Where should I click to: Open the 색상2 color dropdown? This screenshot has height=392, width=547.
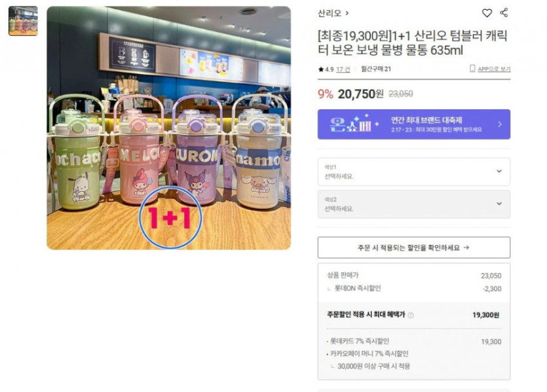(414, 204)
